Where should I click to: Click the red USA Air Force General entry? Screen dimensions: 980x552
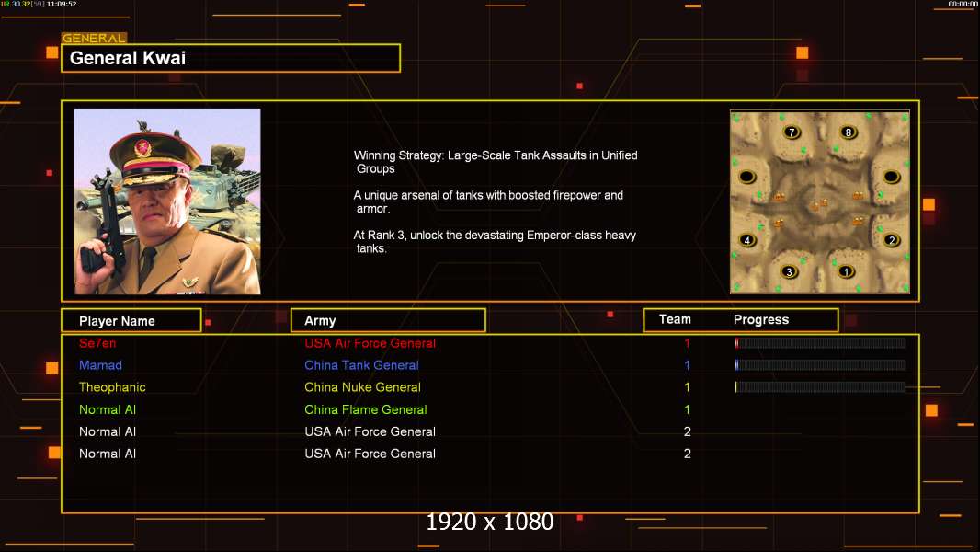[x=370, y=343]
